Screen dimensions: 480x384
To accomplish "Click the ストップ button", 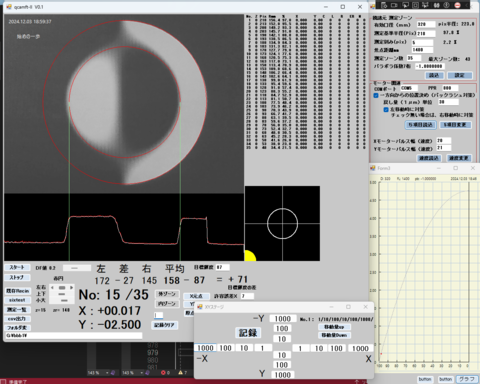I will coord(17,277).
